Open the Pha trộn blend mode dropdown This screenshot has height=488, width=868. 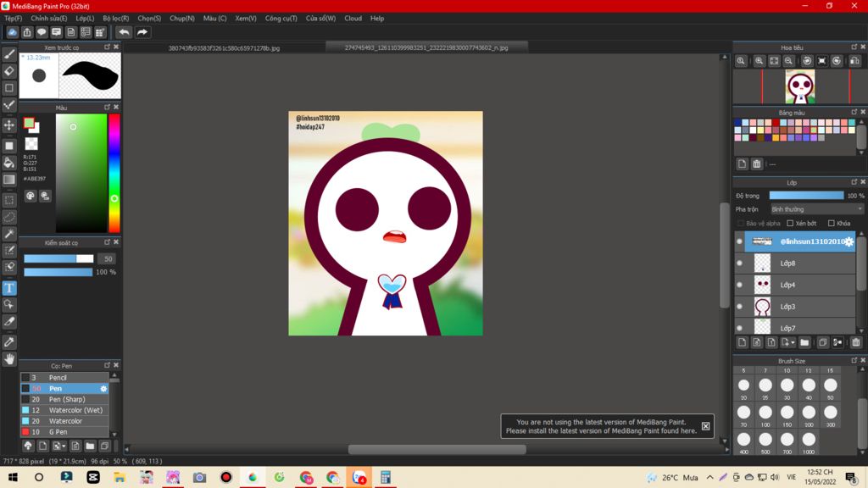point(817,209)
